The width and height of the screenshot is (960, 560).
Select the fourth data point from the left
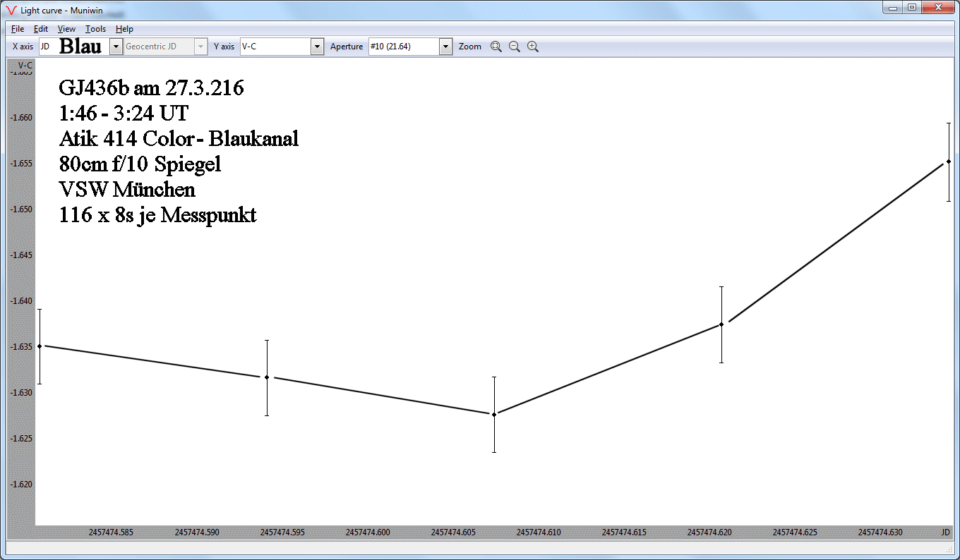pyautogui.click(x=721, y=324)
